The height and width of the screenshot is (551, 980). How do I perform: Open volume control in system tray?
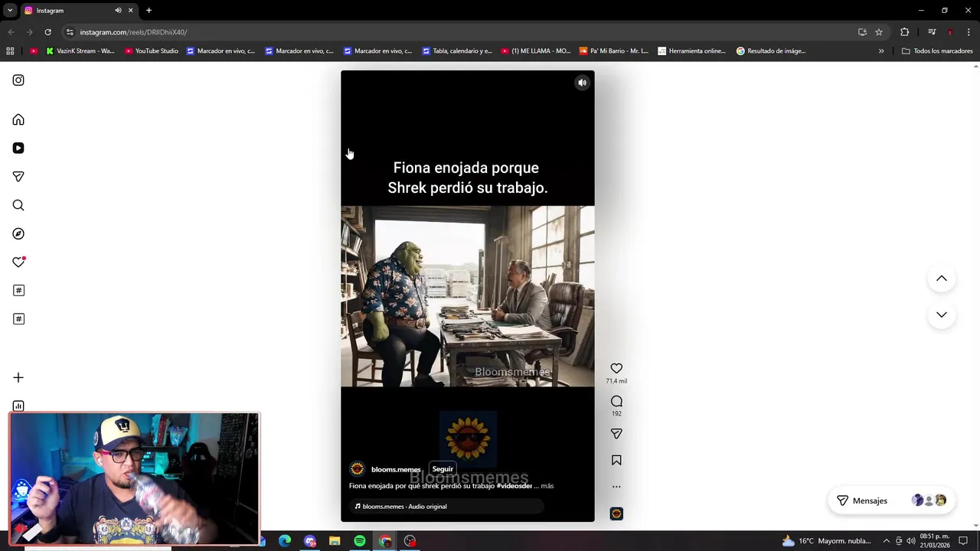(x=911, y=541)
